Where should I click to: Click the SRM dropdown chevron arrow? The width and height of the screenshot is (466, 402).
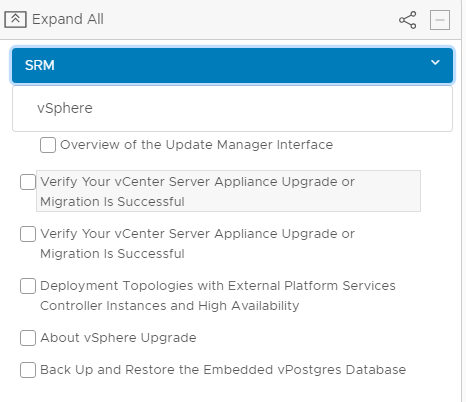pos(435,62)
